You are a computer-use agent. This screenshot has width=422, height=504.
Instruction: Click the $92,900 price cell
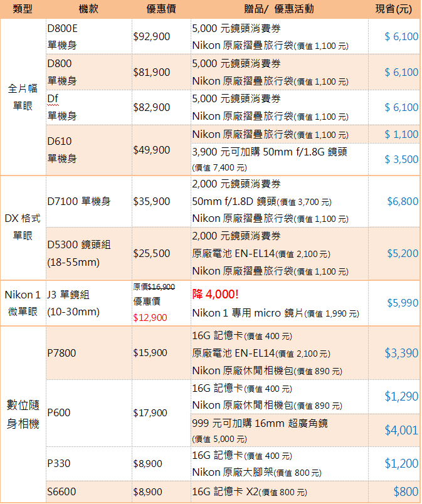152,36
